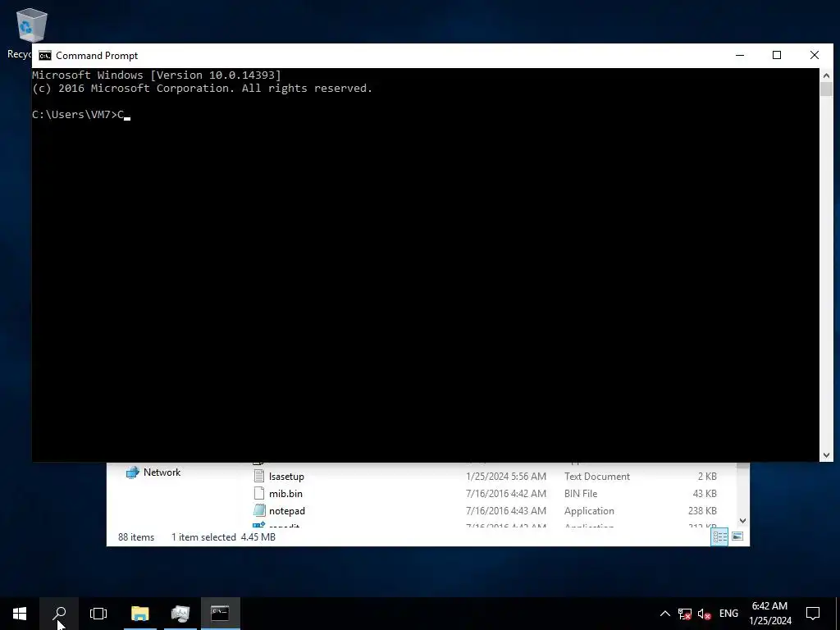Screen dimensions: 840x630
Task: Open the taskbar app next to File Explorer
Action: point(180,614)
